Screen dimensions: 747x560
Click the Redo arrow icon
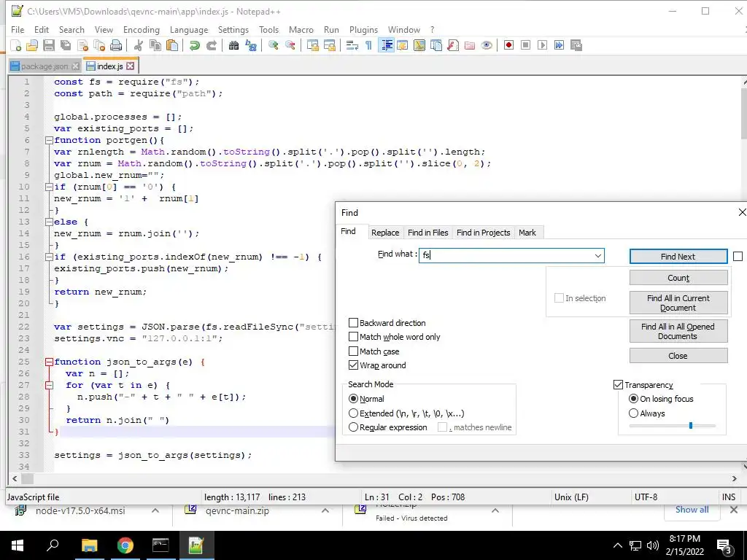pos(211,45)
